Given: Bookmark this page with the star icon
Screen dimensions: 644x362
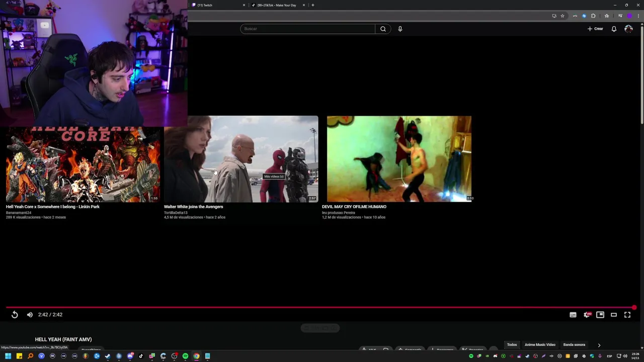Looking at the screenshot, I should tap(562, 16).
